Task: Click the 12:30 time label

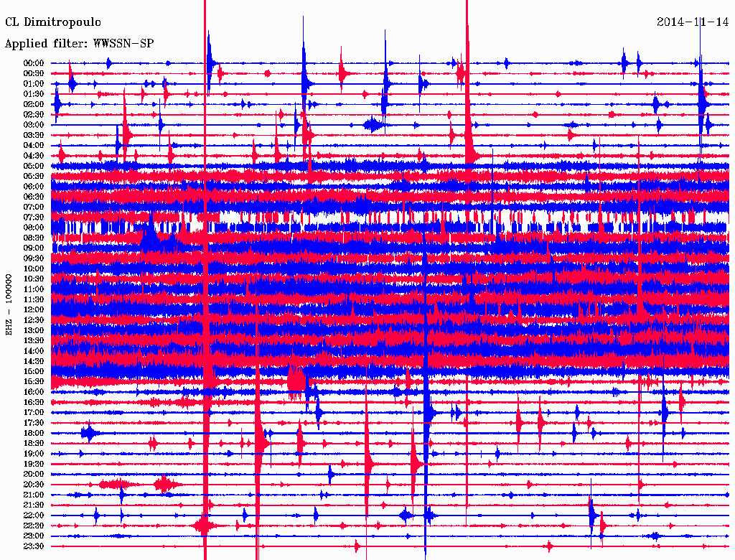Action: [34, 320]
